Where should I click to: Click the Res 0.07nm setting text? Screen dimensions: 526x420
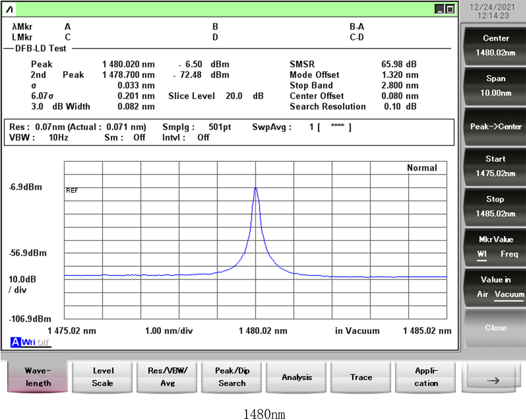coord(77,127)
